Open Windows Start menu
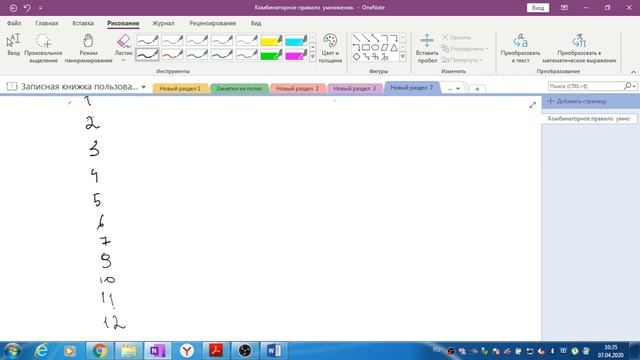The image size is (640, 360). [x=12, y=351]
